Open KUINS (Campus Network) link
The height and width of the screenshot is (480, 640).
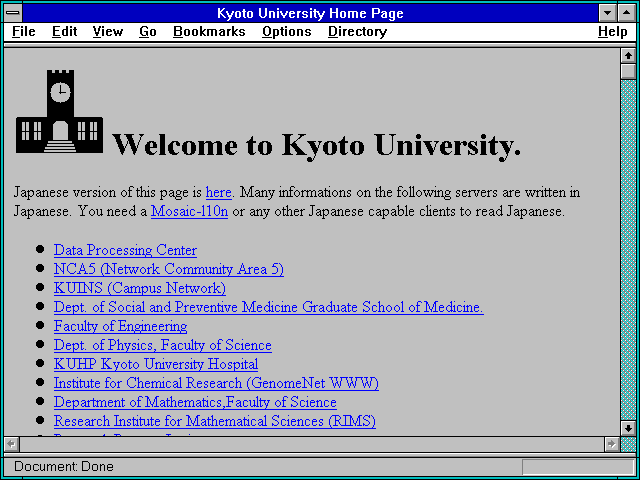point(140,288)
